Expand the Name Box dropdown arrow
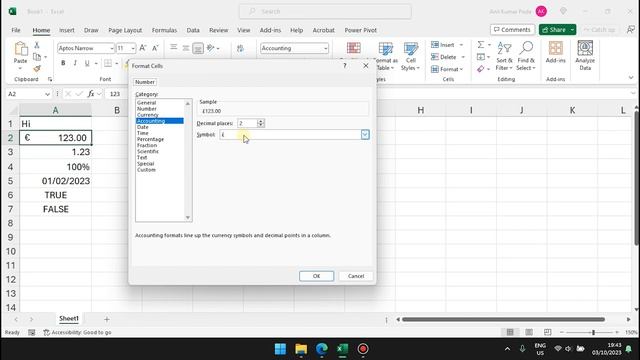This screenshot has width=640, height=360. point(47,94)
